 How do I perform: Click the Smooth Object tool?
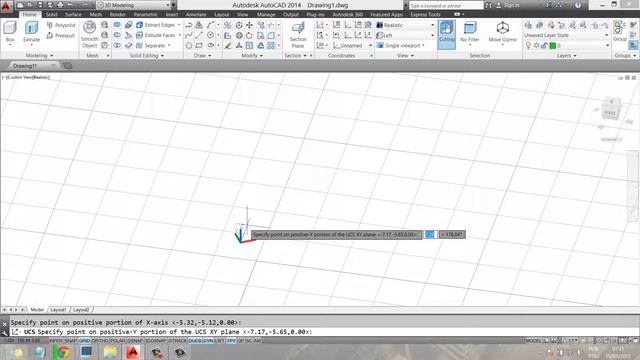[89, 35]
